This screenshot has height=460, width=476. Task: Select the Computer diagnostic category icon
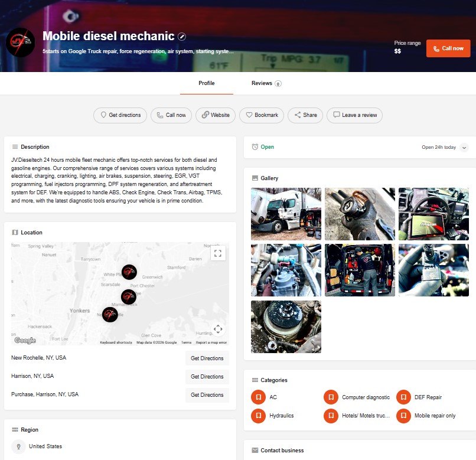click(331, 397)
